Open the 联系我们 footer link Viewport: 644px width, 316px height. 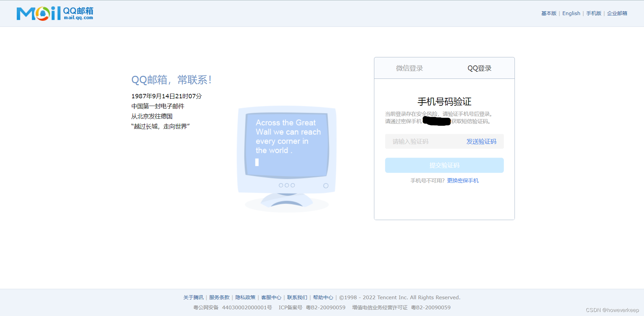297,298
